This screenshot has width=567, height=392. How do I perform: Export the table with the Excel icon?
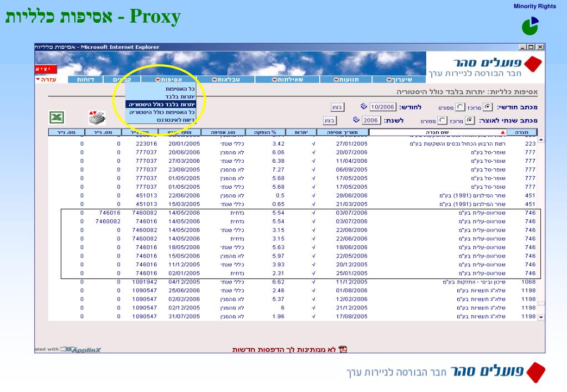[57, 117]
